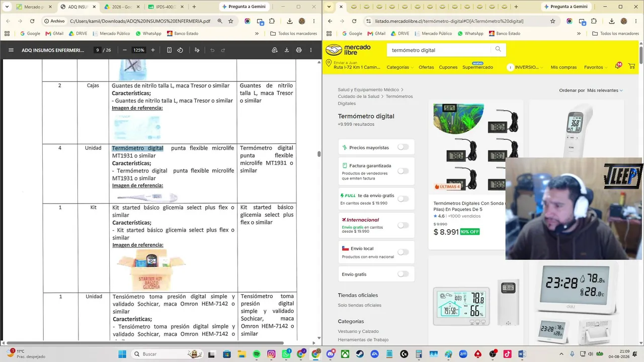Image resolution: width=644 pixels, height=362 pixels.
Task: Click the fit-to-page icon in PDF toolbar
Action: [x=169, y=50]
